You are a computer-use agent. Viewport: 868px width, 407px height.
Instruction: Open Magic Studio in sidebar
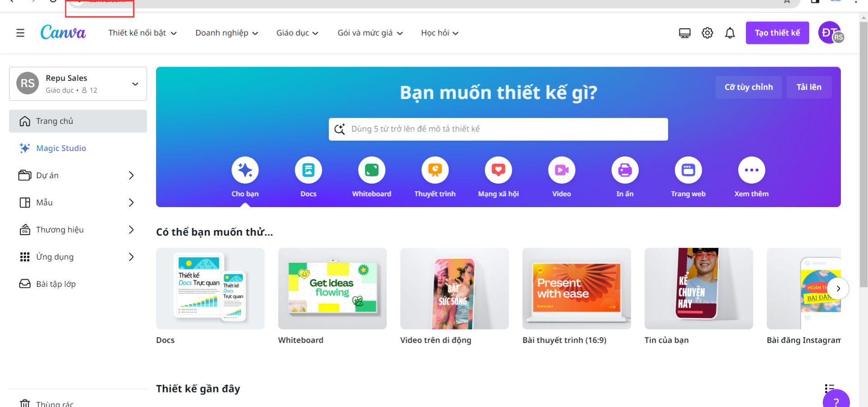[61, 148]
